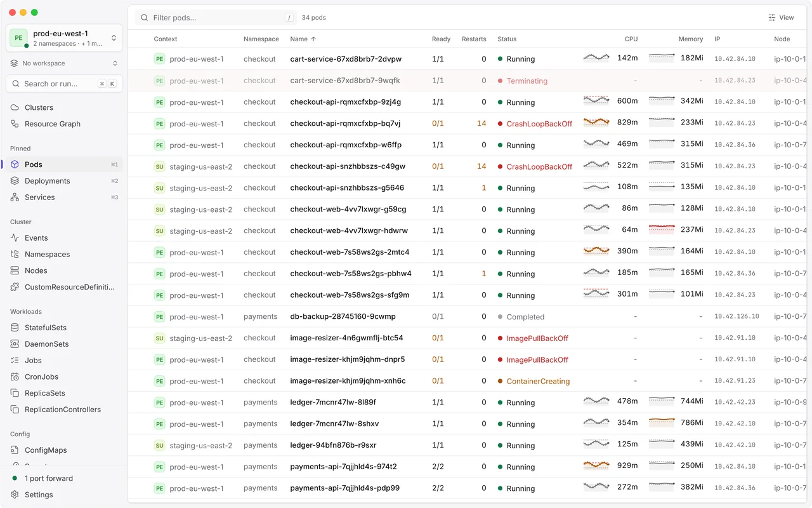The image size is (812, 508).
Task: Select pod payments-api-7qjjhld4s-pdp99
Action: 345,488
